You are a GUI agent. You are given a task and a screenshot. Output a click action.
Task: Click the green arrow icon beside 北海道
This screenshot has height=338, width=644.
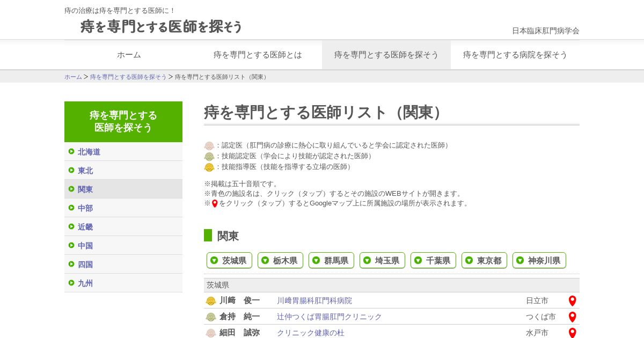pyautogui.click(x=71, y=151)
